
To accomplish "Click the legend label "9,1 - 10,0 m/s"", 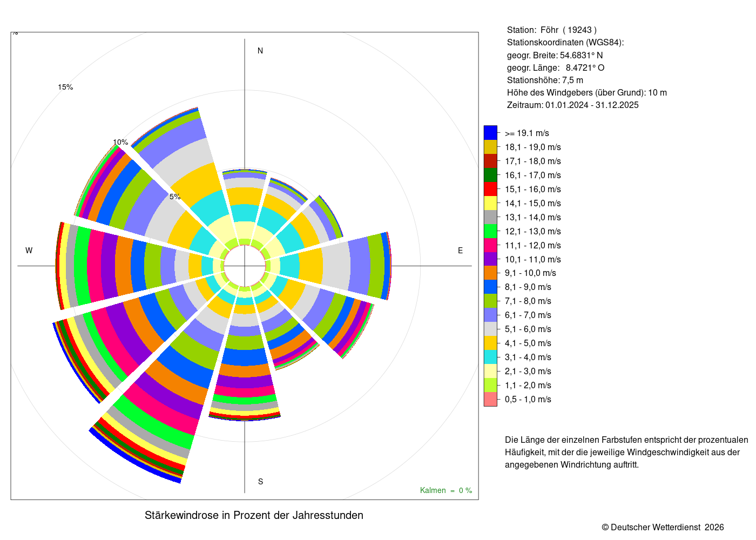I will (x=530, y=273).
